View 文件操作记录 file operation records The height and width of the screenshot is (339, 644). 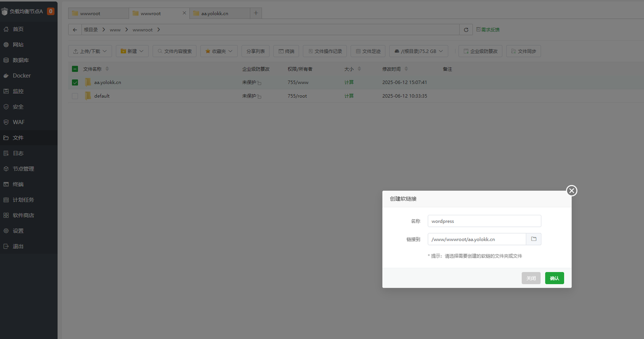click(x=325, y=51)
